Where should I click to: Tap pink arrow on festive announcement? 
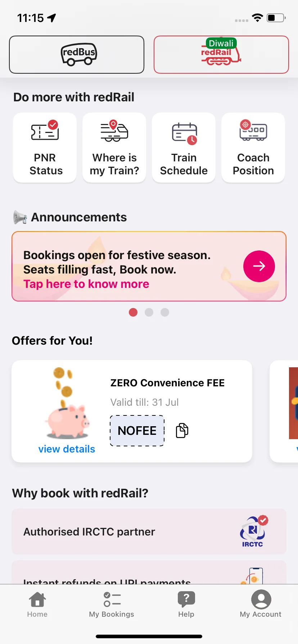[259, 266]
